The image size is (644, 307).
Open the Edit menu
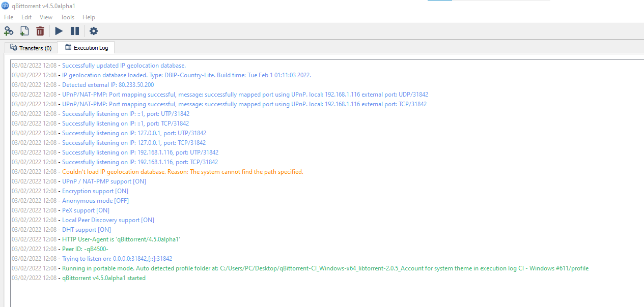26,17
